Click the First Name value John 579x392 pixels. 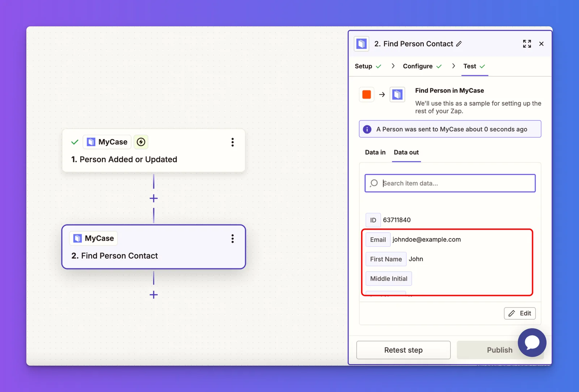(416, 259)
